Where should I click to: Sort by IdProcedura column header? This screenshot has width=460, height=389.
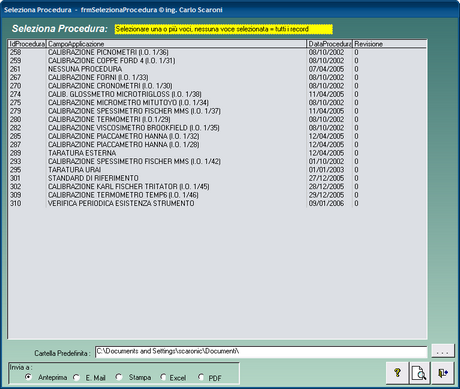(27, 44)
